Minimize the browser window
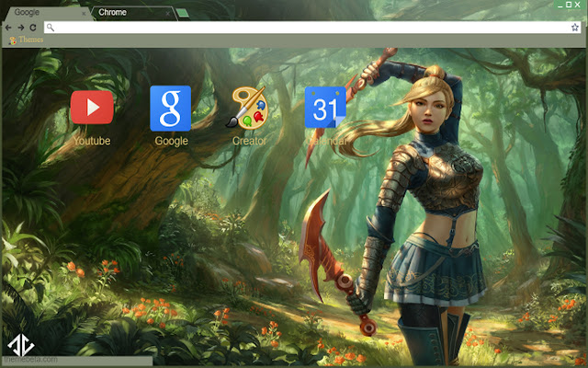 point(560,5)
